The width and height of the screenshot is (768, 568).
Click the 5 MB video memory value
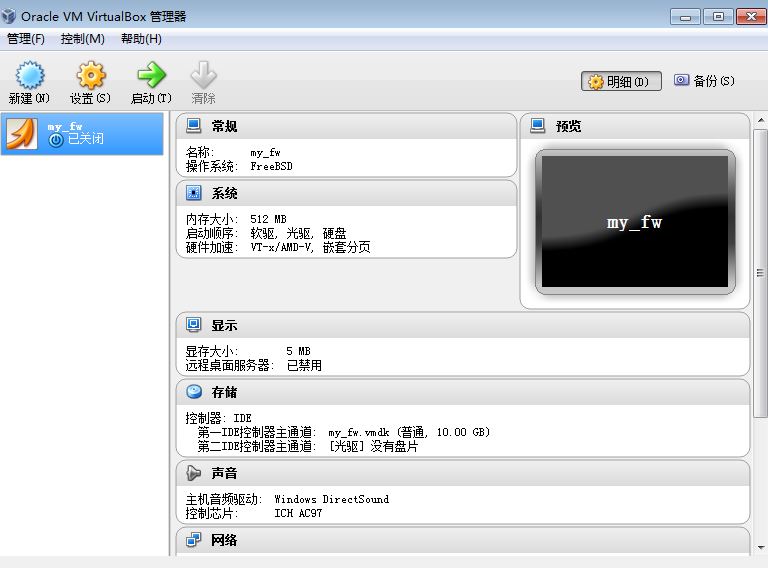(x=298, y=351)
